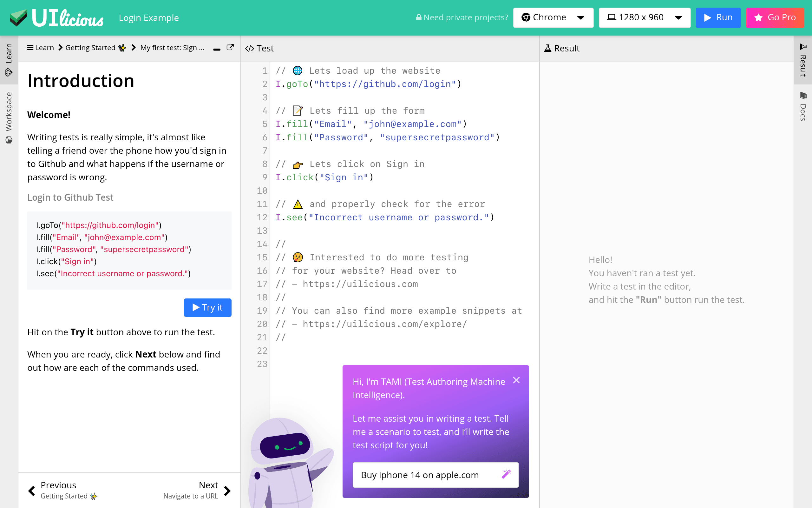
Task: Open the Docs side tab
Action: (x=803, y=106)
